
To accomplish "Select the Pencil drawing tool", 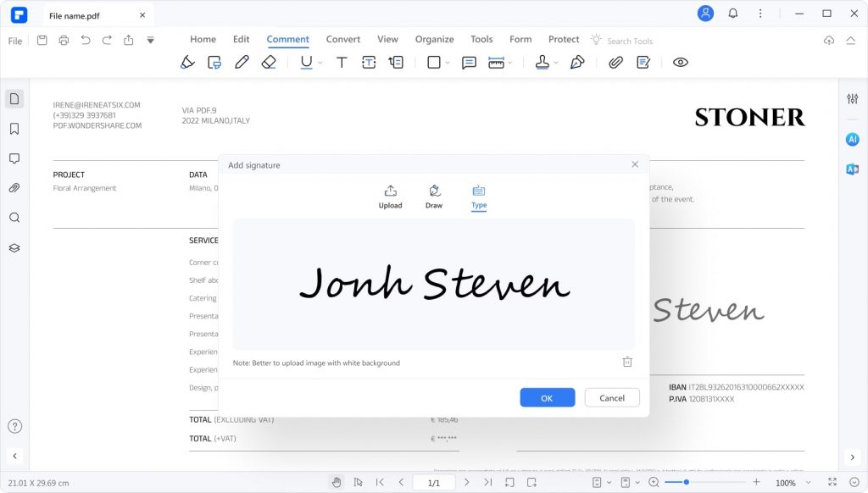I will pyautogui.click(x=242, y=62).
